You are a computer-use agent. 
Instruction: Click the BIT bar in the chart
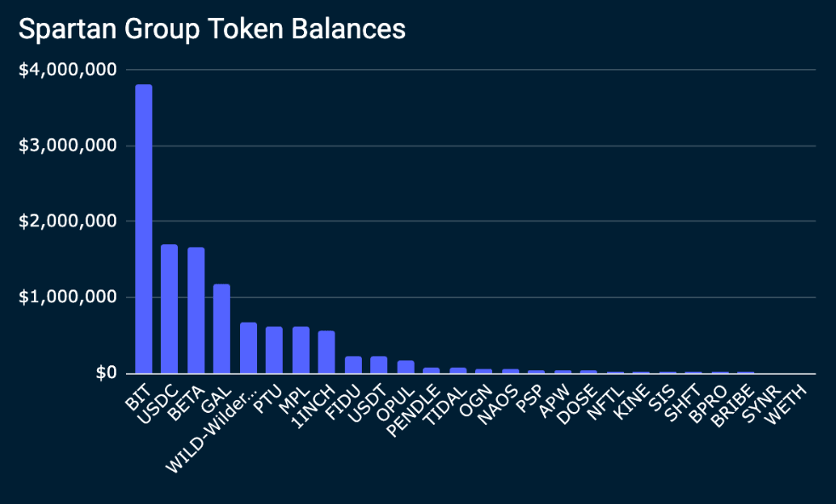point(144,228)
